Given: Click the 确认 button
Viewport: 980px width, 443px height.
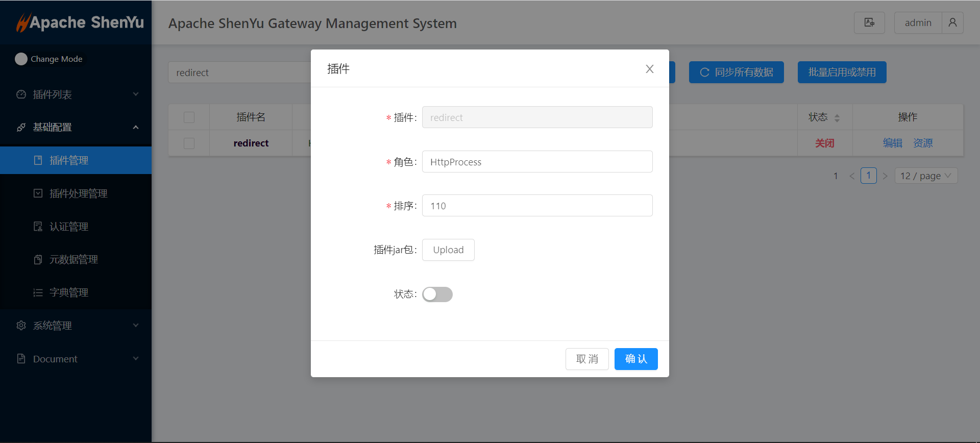Looking at the screenshot, I should pos(635,359).
